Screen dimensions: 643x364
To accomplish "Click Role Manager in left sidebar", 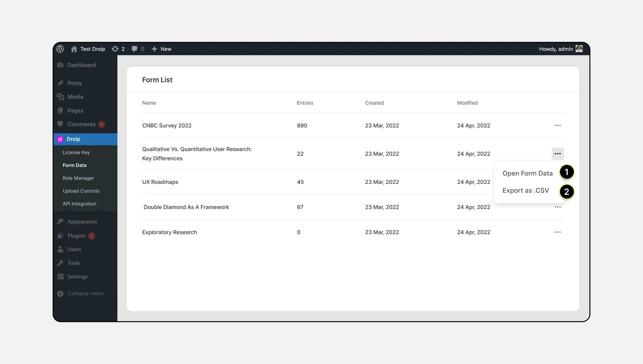I will tap(78, 178).
